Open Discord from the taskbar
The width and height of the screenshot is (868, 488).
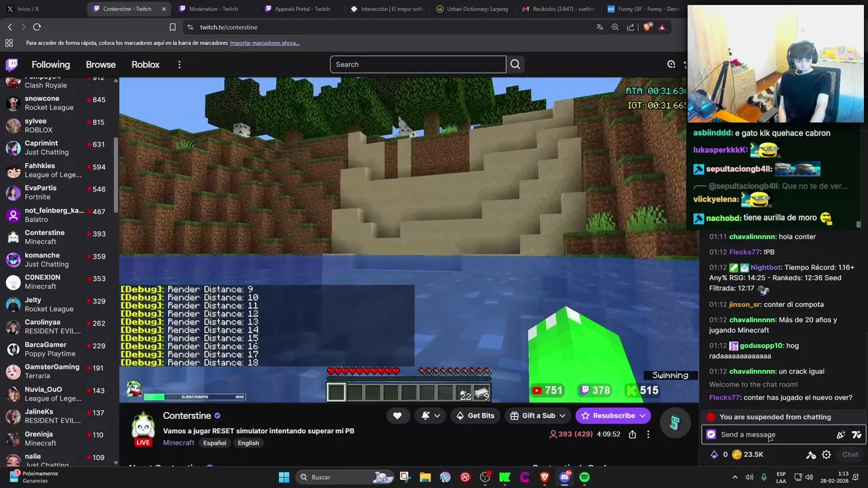565,477
